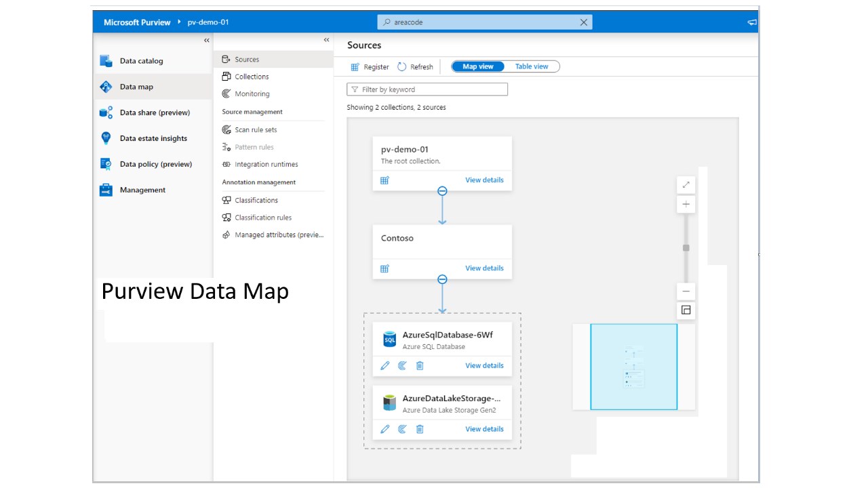View details of AzureDataLakeStorage source

[484, 429]
